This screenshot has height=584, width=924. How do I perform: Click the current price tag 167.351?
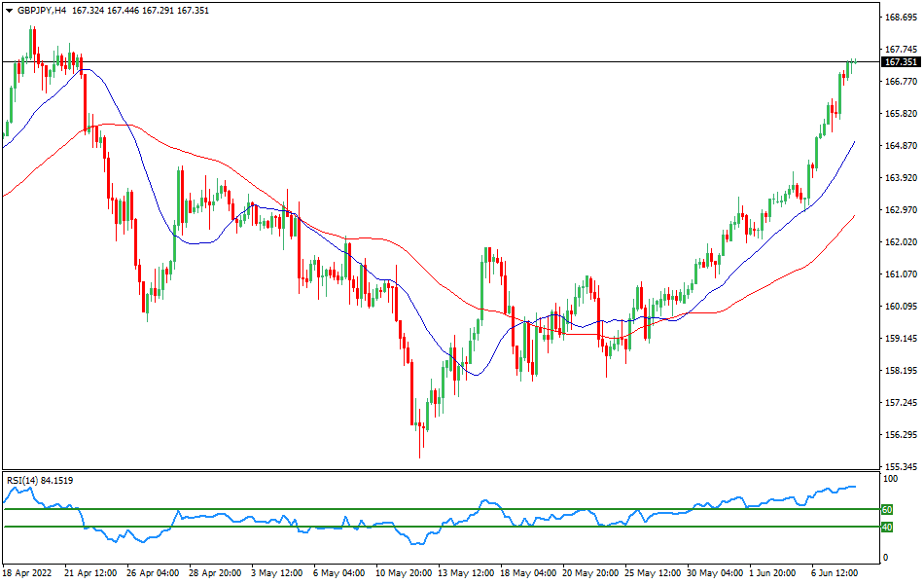901,62
